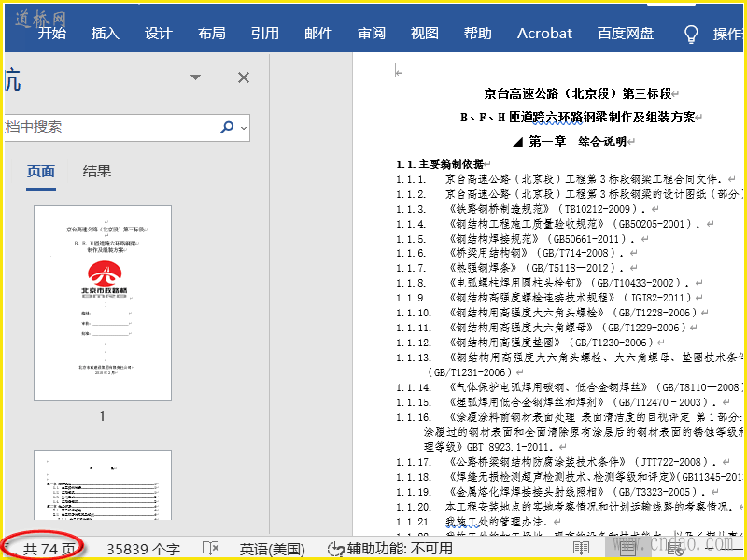Switch to 结果 navigation tab
Viewport: 747px width, 560px height.
pos(97,171)
